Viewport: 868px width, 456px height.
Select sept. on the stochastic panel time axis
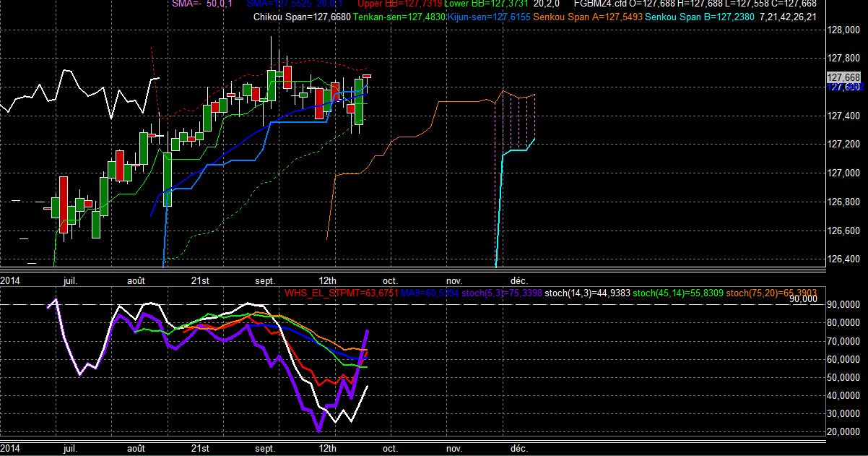(x=266, y=448)
